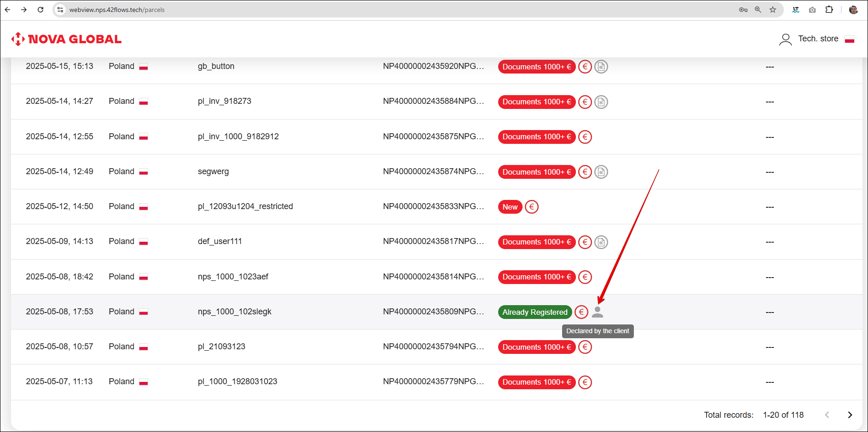Click the Nova Global logo
This screenshot has width=868, height=432.
pyautogui.click(x=67, y=39)
